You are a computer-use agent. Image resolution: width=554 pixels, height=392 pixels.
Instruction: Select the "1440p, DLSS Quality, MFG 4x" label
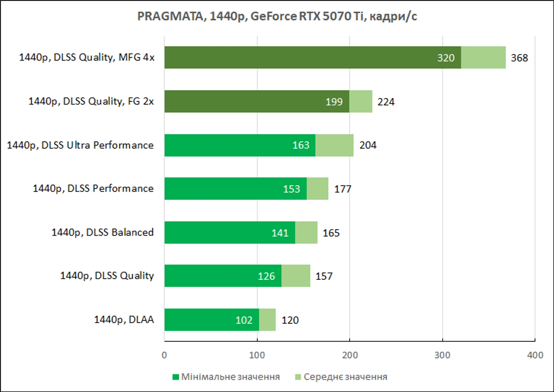(87, 57)
